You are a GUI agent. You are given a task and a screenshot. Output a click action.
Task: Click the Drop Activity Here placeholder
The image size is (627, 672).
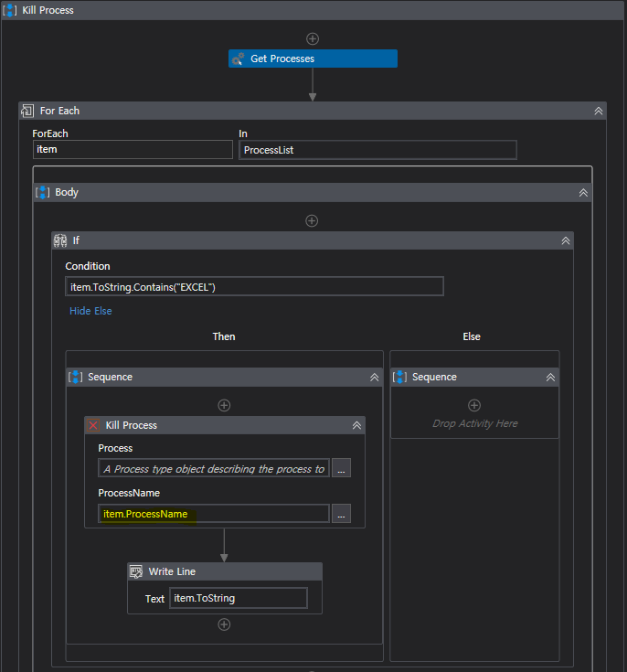(475, 423)
